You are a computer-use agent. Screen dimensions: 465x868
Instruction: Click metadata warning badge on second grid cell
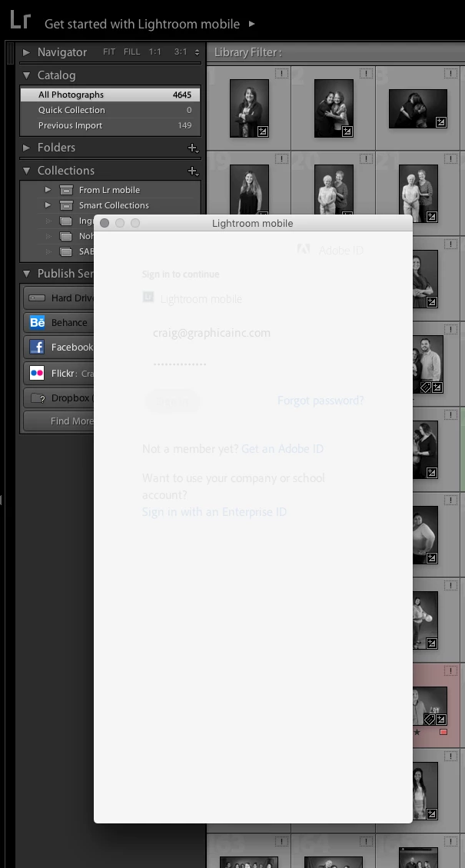coord(366,73)
